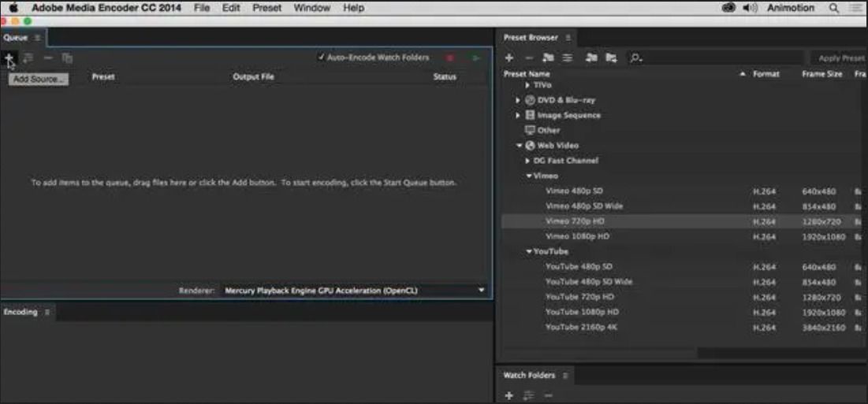Collapse the YouTube preset group

[529, 251]
